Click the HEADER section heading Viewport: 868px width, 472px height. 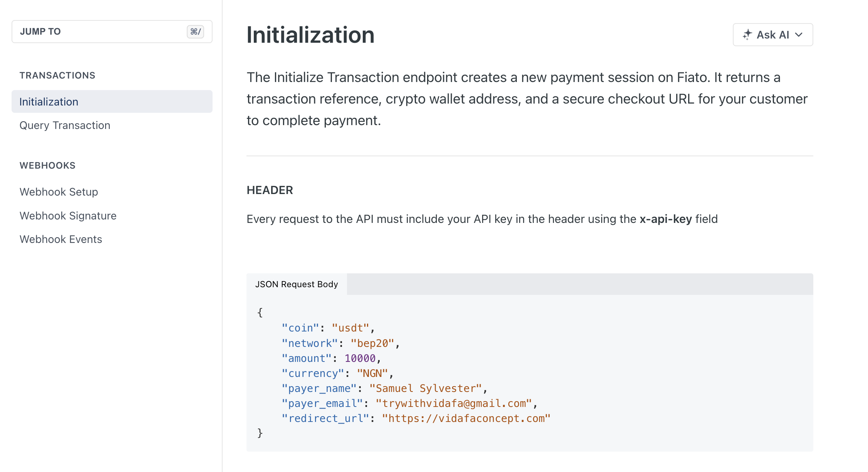click(270, 190)
